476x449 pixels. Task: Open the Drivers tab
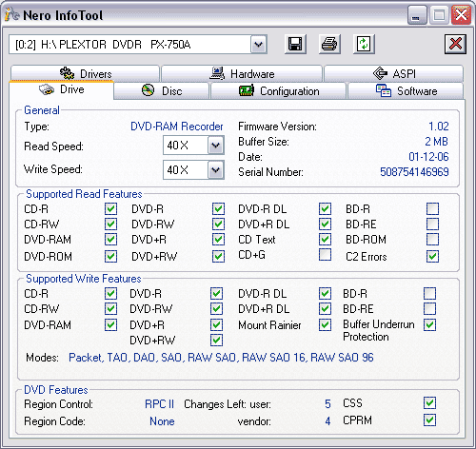click(85, 73)
